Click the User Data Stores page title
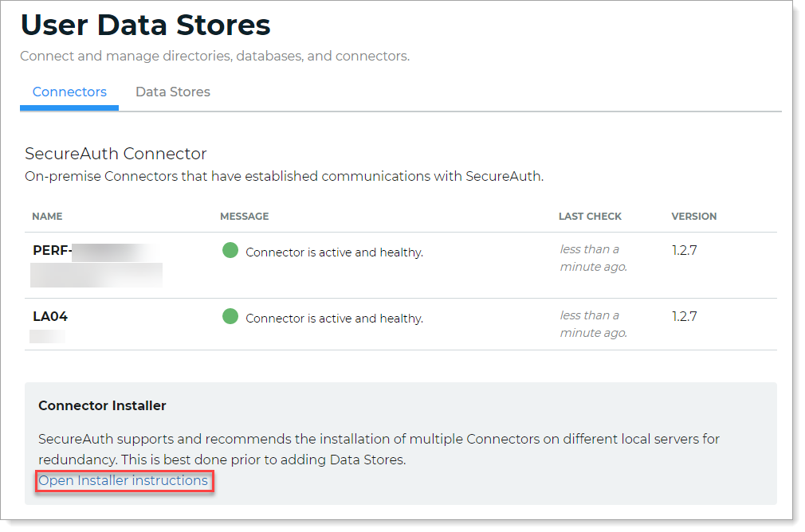The image size is (805, 532). [145, 25]
